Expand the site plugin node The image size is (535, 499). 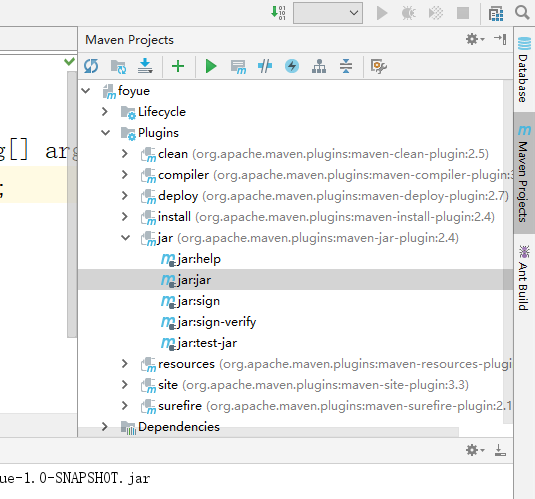tap(125, 385)
